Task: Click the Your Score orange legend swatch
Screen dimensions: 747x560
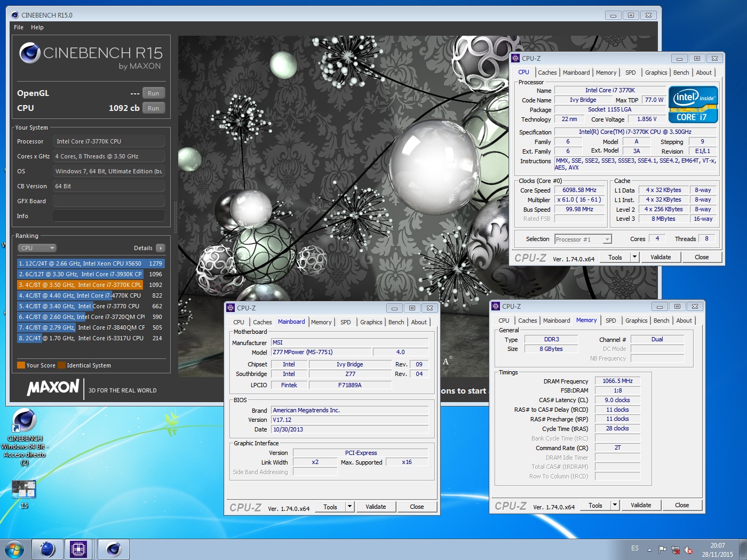Action: (x=21, y=365)
